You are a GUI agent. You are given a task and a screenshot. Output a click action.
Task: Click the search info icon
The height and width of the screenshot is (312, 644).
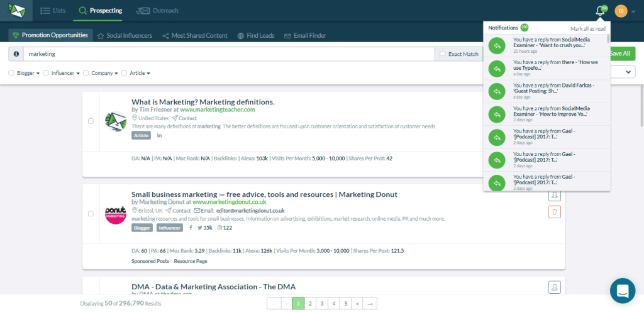point(16,53)
